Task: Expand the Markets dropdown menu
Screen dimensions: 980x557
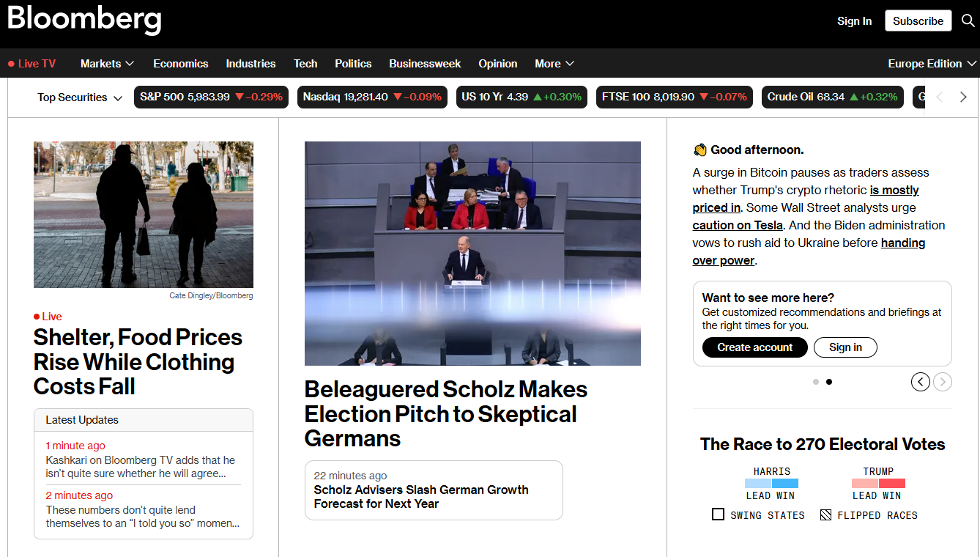Action: 107,64
